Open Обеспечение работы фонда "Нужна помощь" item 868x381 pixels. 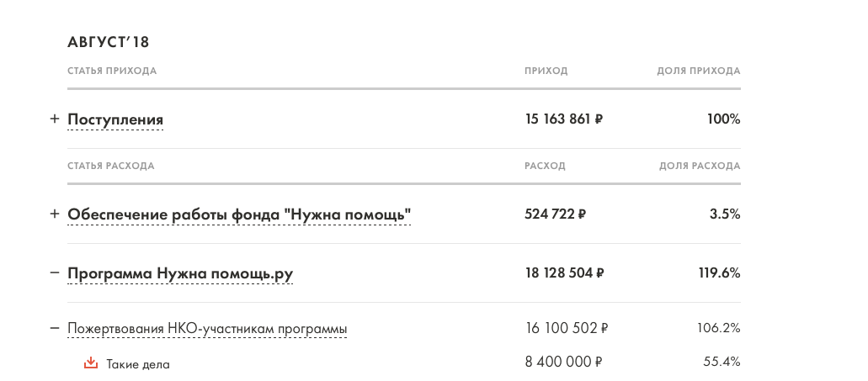pos(239,215)
